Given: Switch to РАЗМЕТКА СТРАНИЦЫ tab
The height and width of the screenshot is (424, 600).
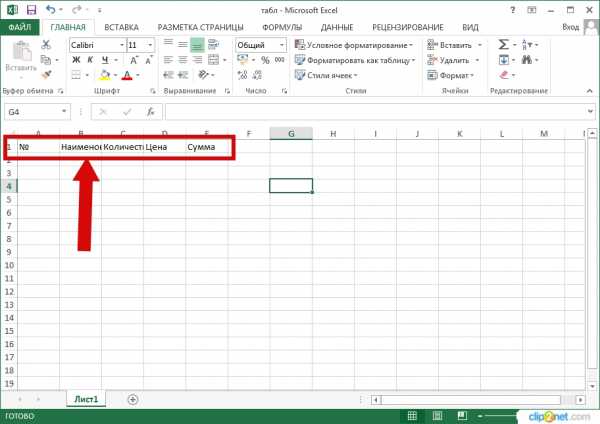Looking at the screenshot, I should (x=201, y=27).
